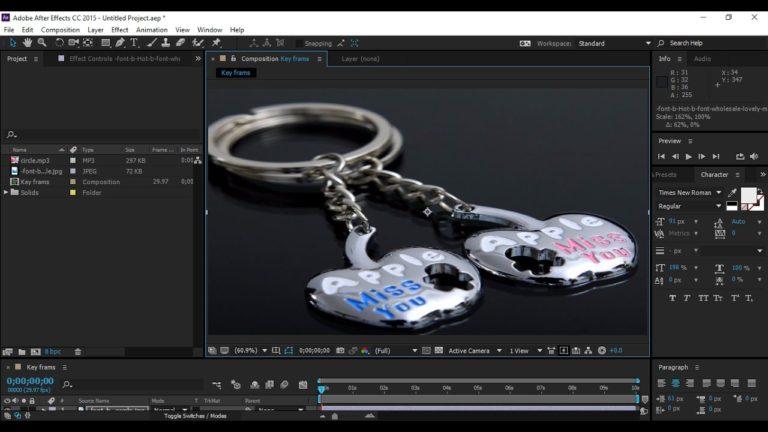The height and width of the screenshot is (432, 768).
Task: Switch to the Audio panel tab
Action: point(702,59)
